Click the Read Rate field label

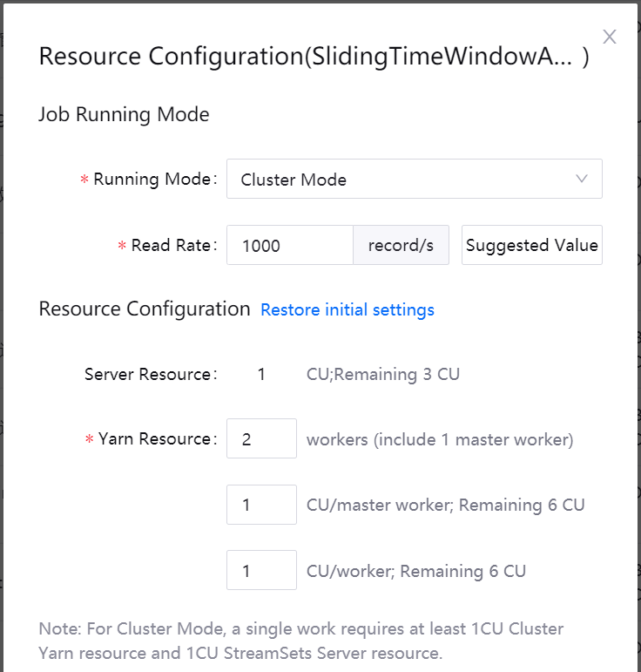point(172,246)
